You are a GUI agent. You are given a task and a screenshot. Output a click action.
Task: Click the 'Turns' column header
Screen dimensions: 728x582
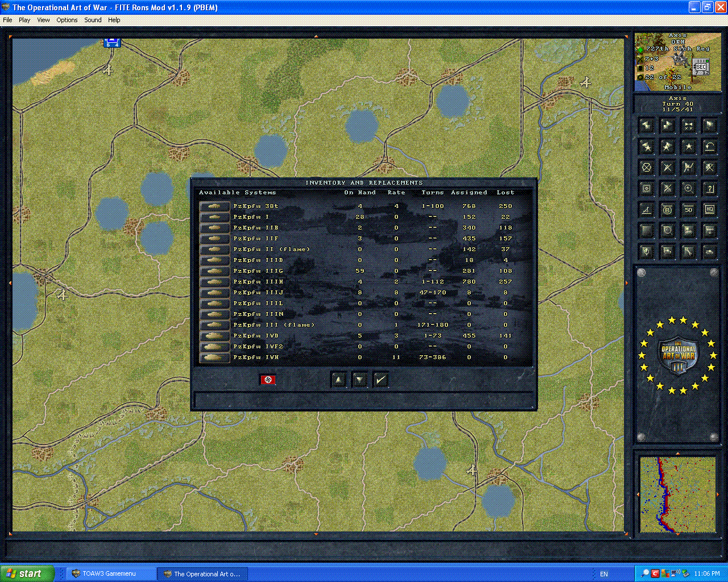pyautogui.click(x=433, y=193)
